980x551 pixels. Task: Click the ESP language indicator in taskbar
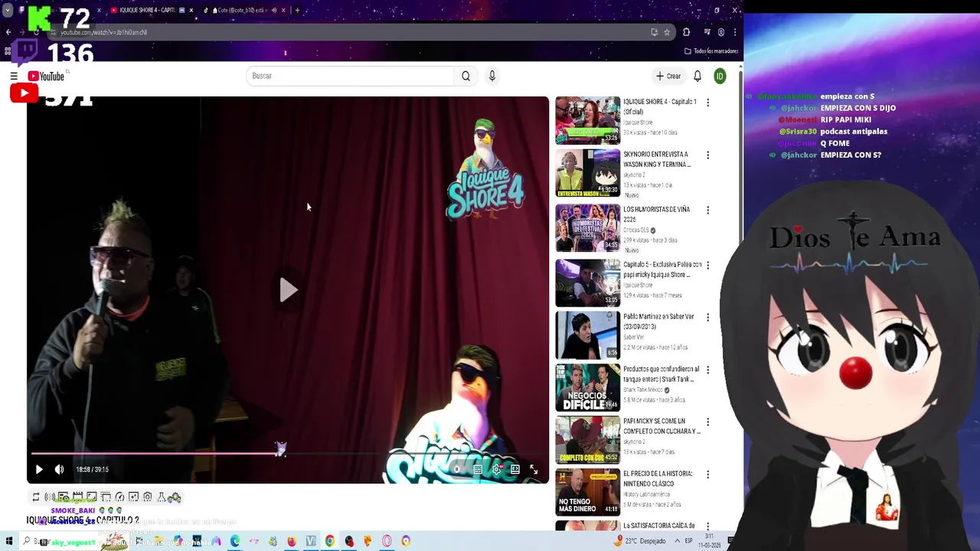(689, 541)
